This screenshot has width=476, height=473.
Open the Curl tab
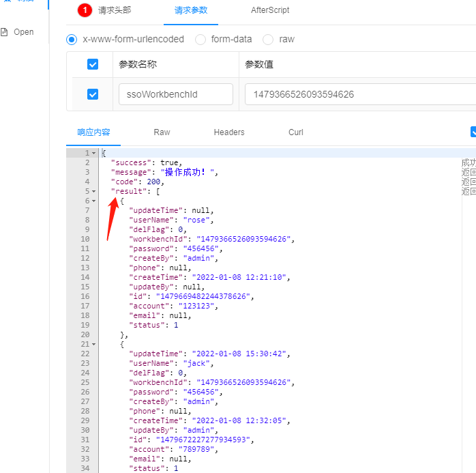296,132
